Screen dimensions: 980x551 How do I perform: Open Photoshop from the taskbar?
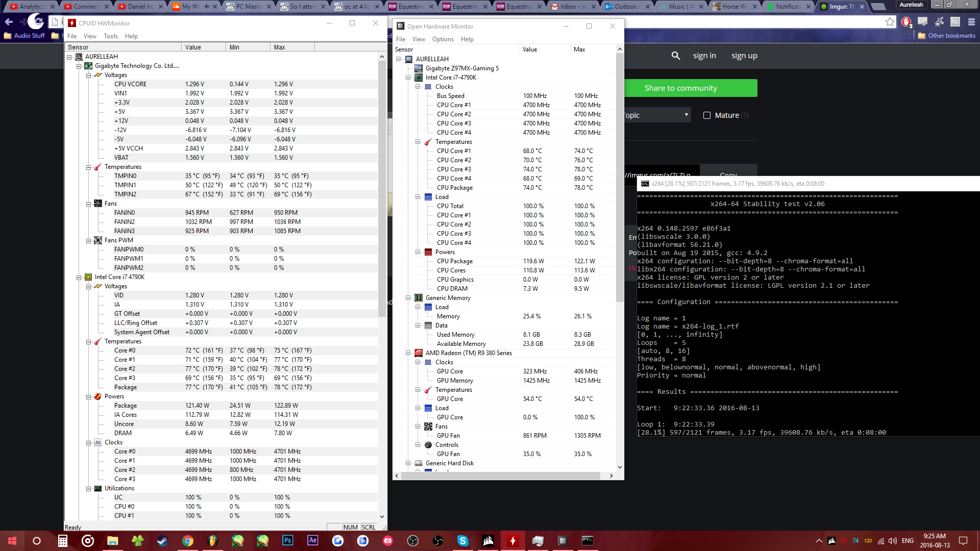click(x=287, y=541)
